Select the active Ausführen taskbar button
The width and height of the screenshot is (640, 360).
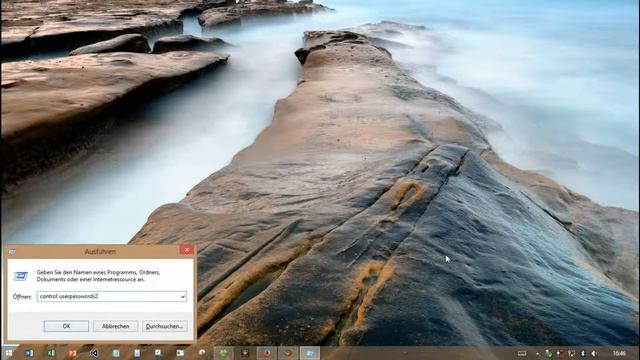(310, 353)
